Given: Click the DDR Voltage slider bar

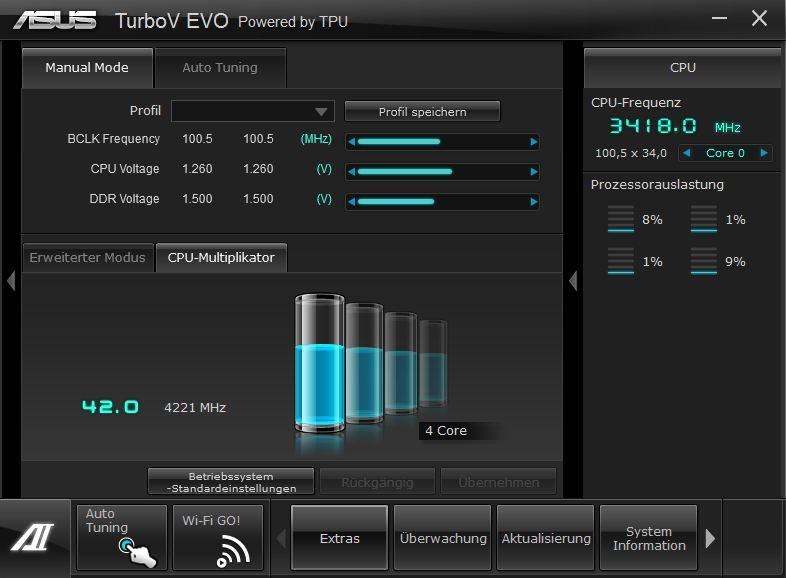Looking at the screenshot, I should (x=443, y=202).
